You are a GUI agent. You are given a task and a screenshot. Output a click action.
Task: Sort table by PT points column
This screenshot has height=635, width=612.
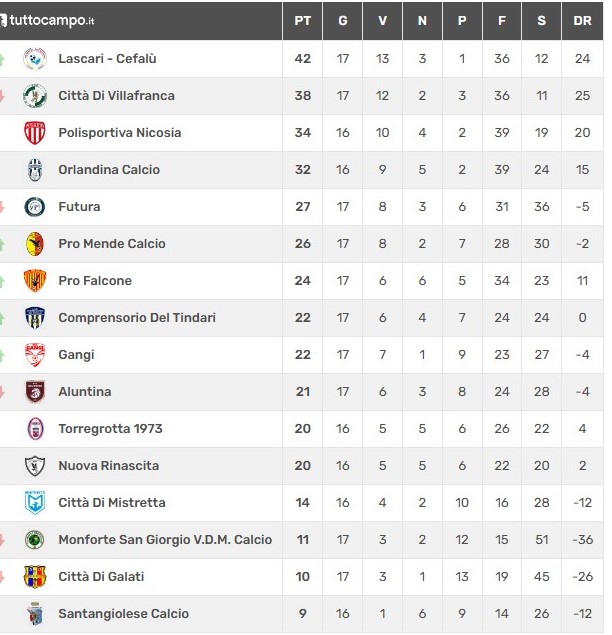click(x=303, y=21)
